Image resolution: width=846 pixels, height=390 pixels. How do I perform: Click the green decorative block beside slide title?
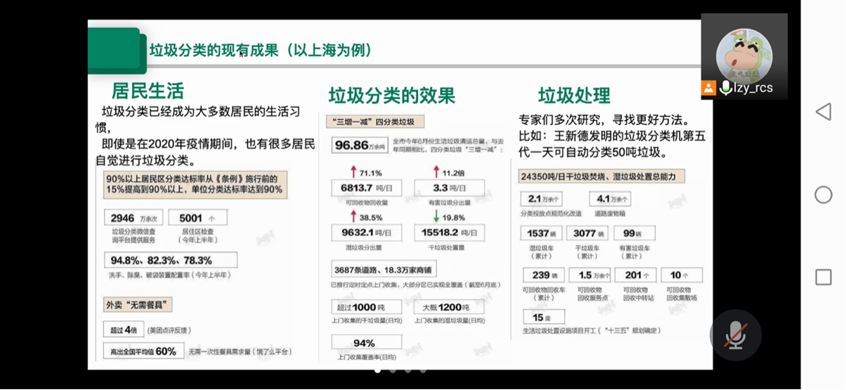[117, 51]
